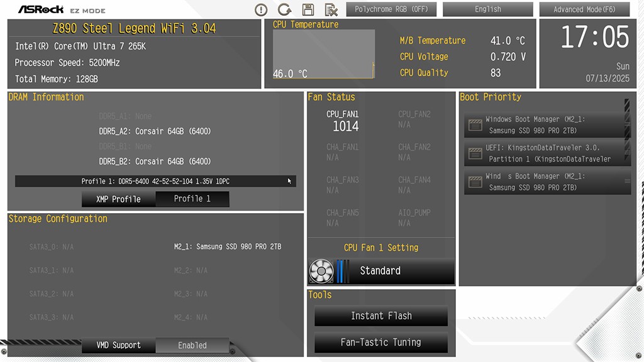The image size is (644, 362).
Task: Launch Instant Flash tool
Action: (381, 315)
